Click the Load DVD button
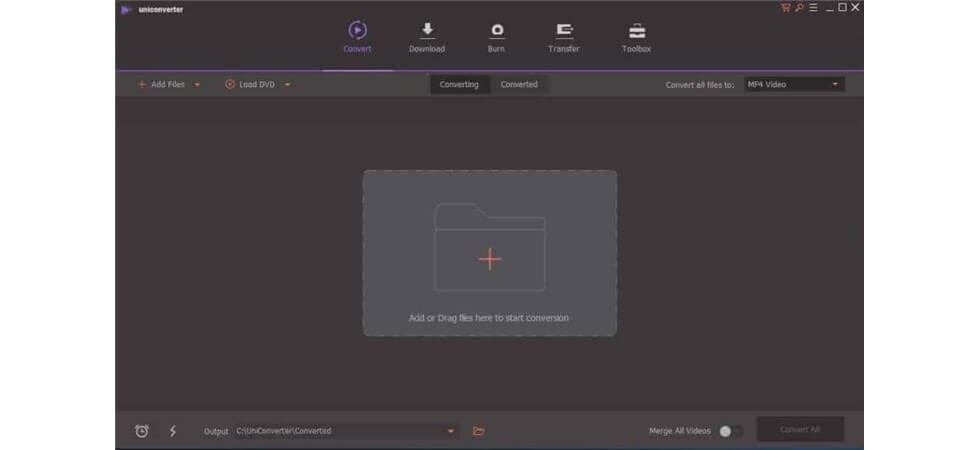The width and height of the screenshot is (979, 450). (250, 84)
